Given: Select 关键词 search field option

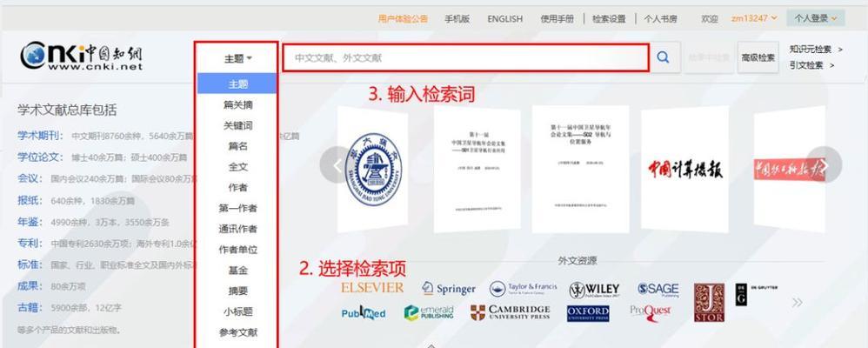Looking at the screenshot, I should [237, 125].
